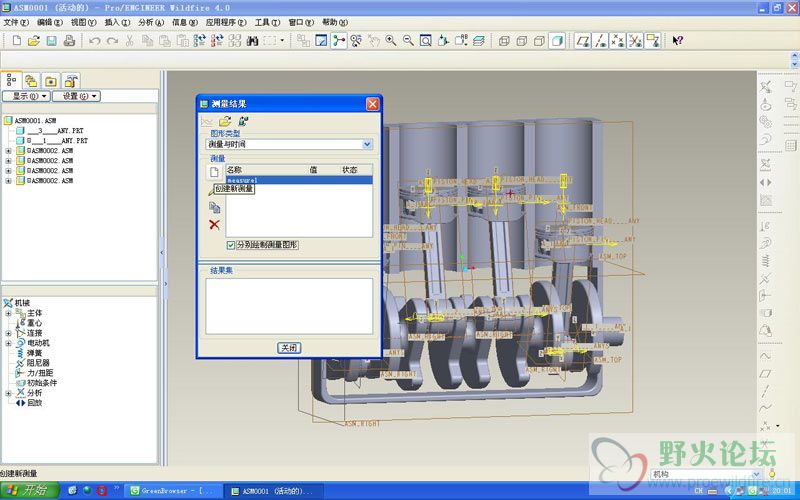
Task: Delete measure with the red X icon
Action: coord(214,224)
